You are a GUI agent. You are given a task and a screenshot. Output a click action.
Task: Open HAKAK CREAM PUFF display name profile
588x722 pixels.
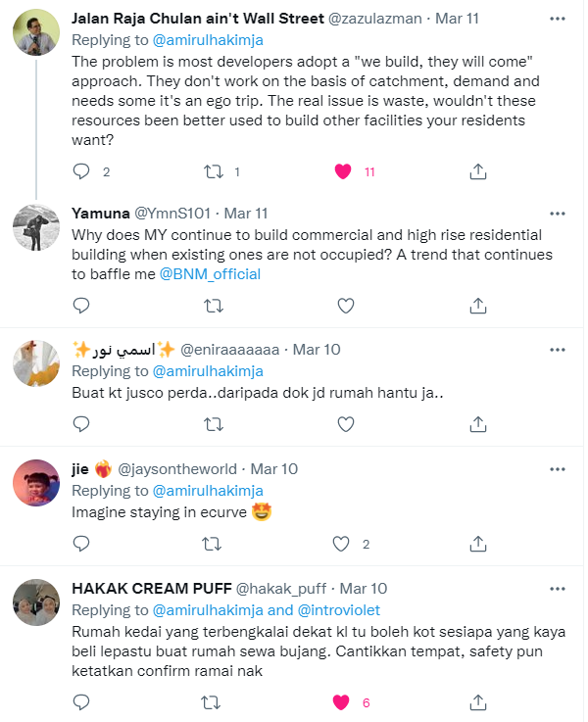[151, 589]
